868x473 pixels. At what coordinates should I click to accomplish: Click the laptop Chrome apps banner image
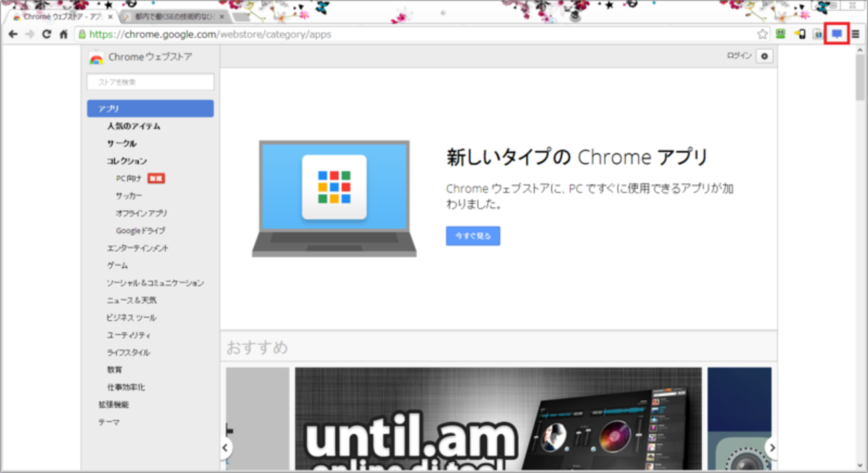point(334,199)
